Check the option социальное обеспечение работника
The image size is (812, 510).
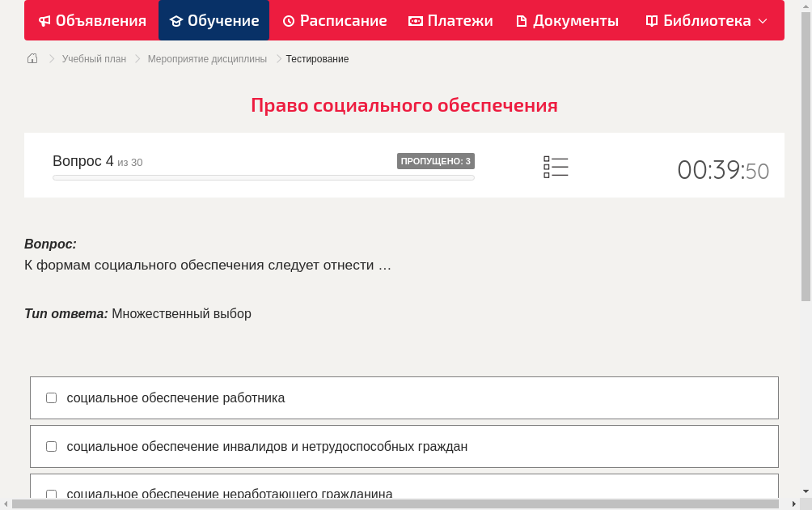point(51,397)
